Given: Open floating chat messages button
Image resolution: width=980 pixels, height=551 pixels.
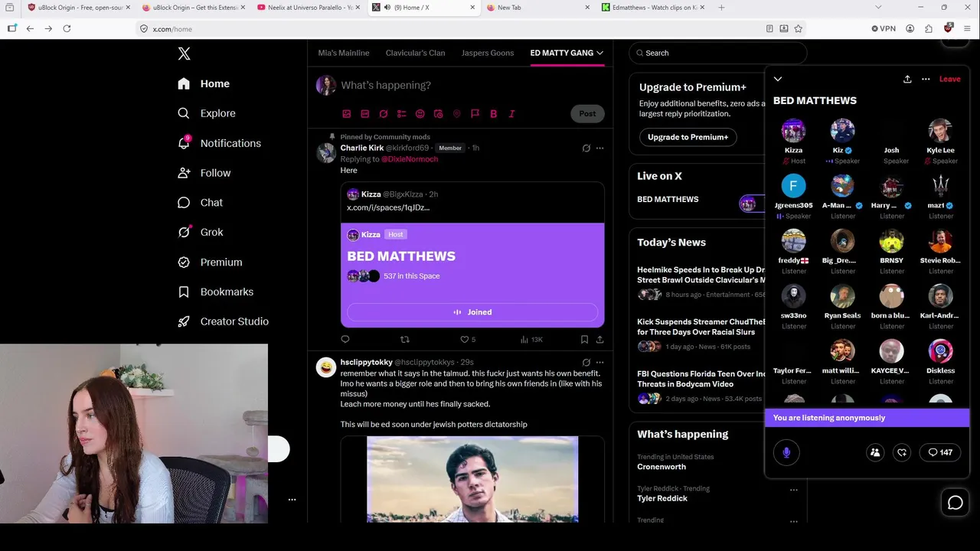Looking at the screenshot, I should [x=955, y=503].
